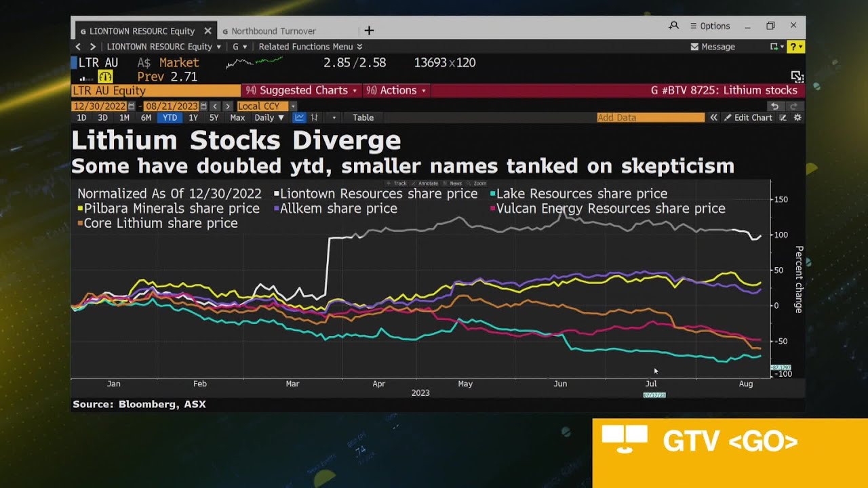This screenshot has height=488, width=868.
Task: Click the LTR AU Equity security field
Action: click(x=156, y=90)
